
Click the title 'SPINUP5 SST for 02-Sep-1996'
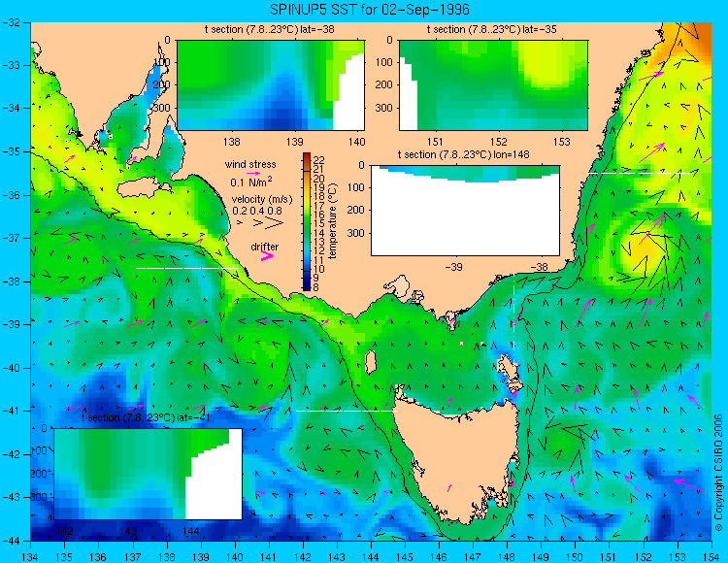[x=370, y=10]
